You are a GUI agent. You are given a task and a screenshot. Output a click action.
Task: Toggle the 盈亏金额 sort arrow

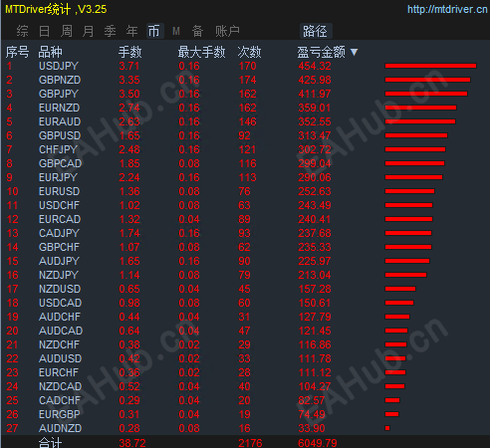coord(355,52)
